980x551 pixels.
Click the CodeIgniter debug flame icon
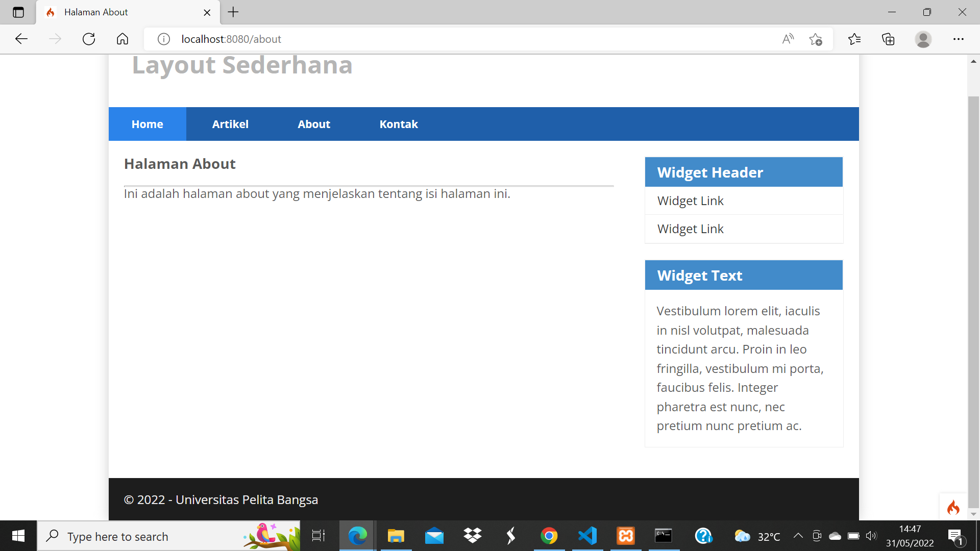(x=953, y=507)
